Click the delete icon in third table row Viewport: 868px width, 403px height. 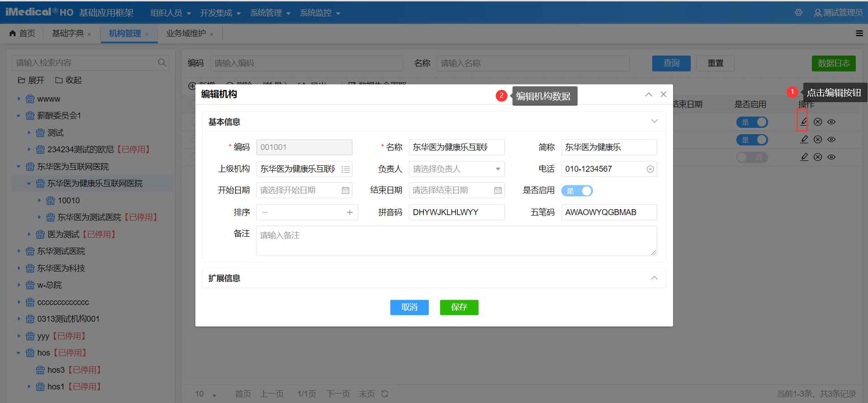click(x=818, y=157)
